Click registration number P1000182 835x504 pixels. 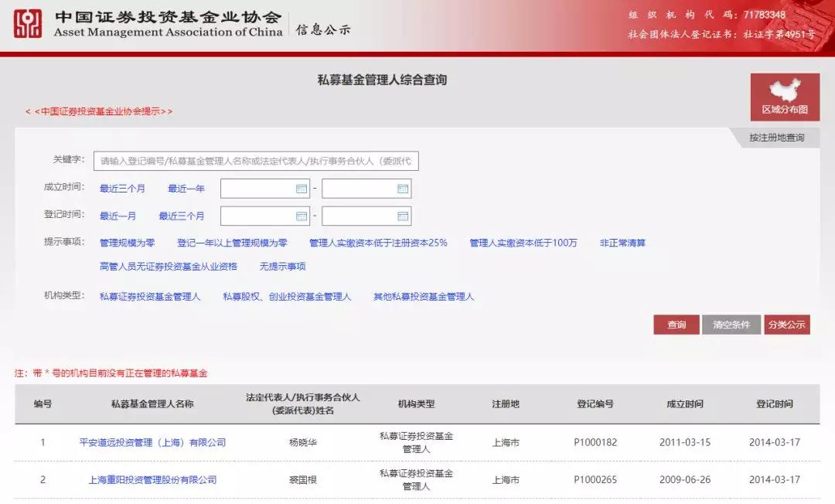click(x=595, y=442)
